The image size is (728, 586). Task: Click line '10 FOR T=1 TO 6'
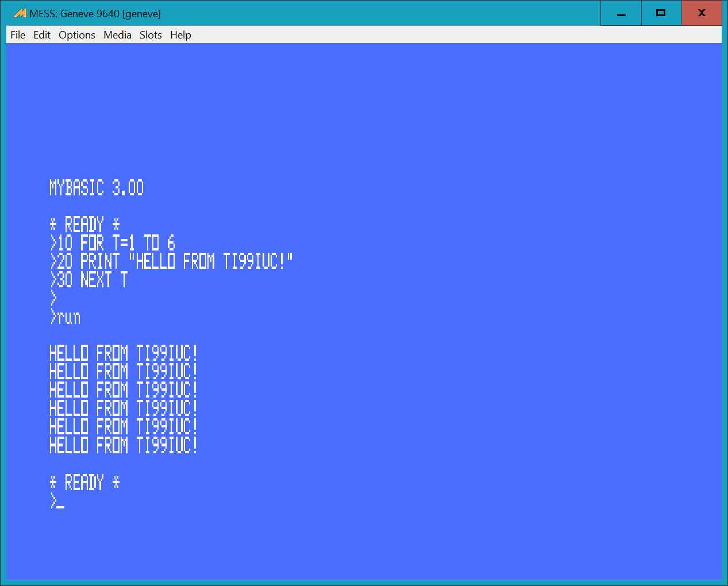[112, 243]
